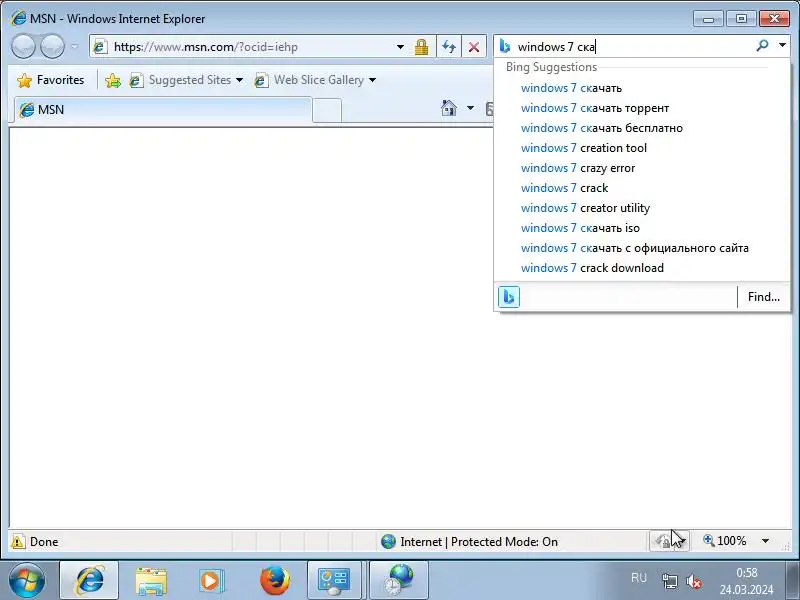
Task: Click the security lock icon
Action: point(421,47)
